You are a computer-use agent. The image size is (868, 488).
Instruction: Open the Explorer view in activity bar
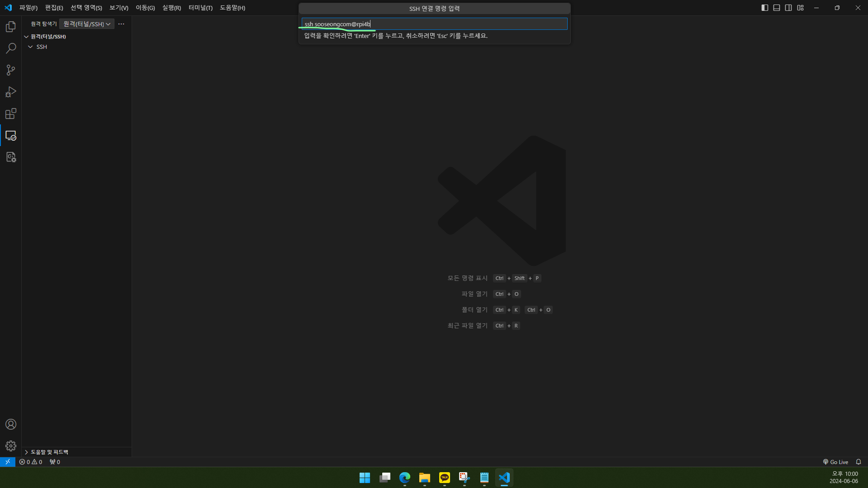point(11,27)
